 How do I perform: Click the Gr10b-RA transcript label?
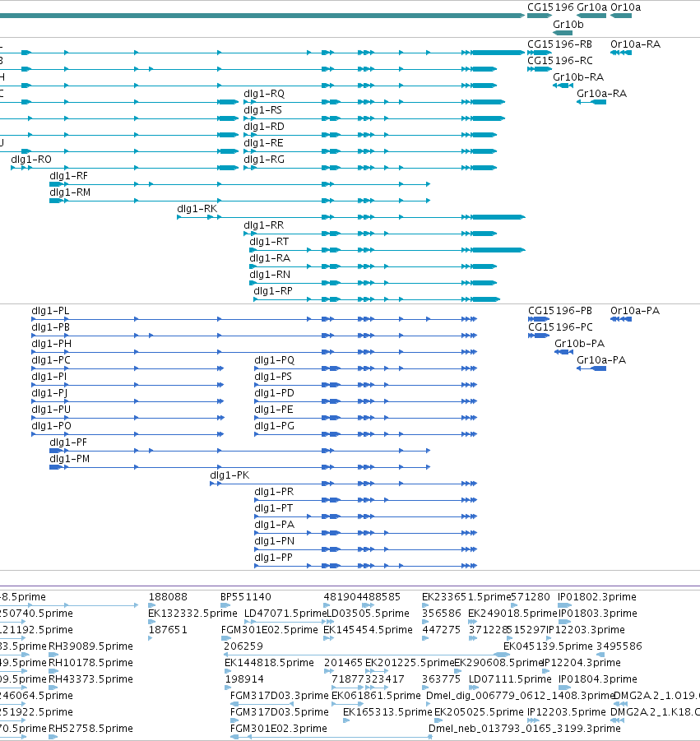pos(578,77)
